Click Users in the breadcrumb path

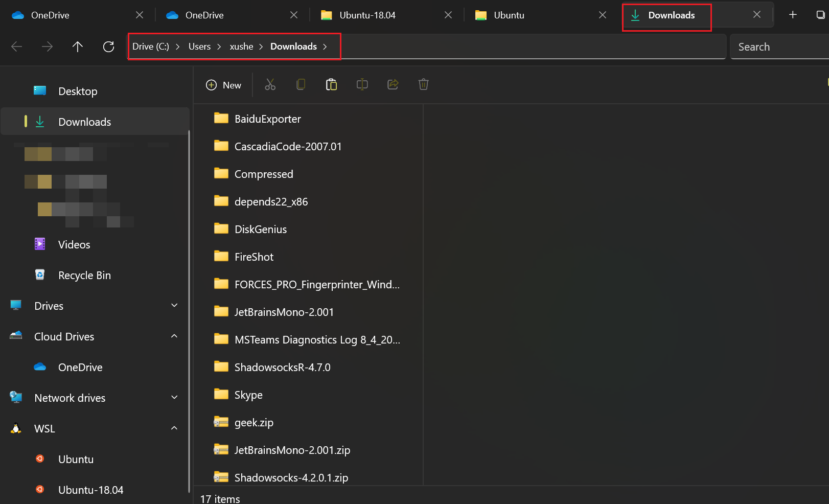(x=199, y=47)
